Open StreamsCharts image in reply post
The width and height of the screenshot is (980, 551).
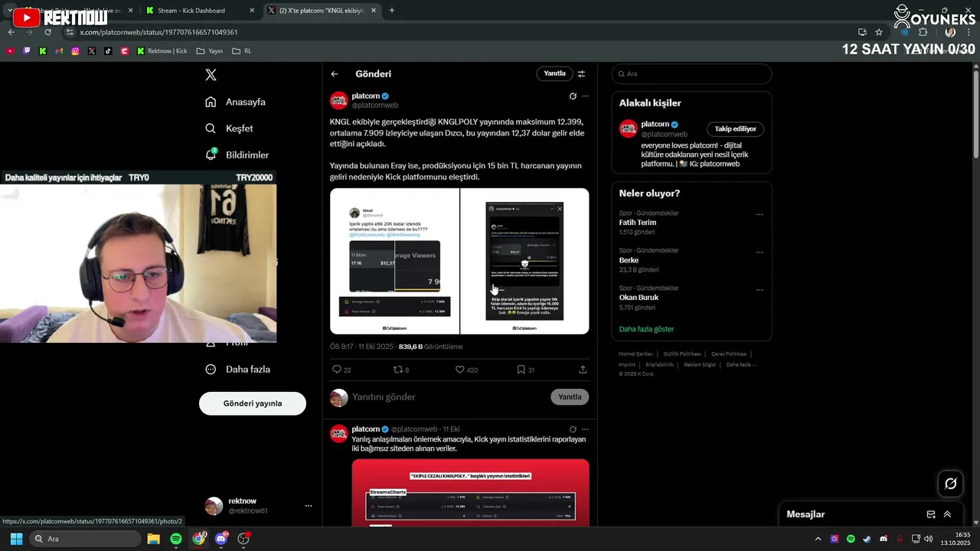tap(471, 492)
